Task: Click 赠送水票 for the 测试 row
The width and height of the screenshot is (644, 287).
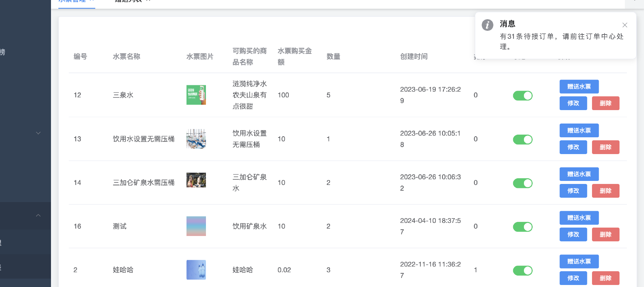Action: [579, 218]
